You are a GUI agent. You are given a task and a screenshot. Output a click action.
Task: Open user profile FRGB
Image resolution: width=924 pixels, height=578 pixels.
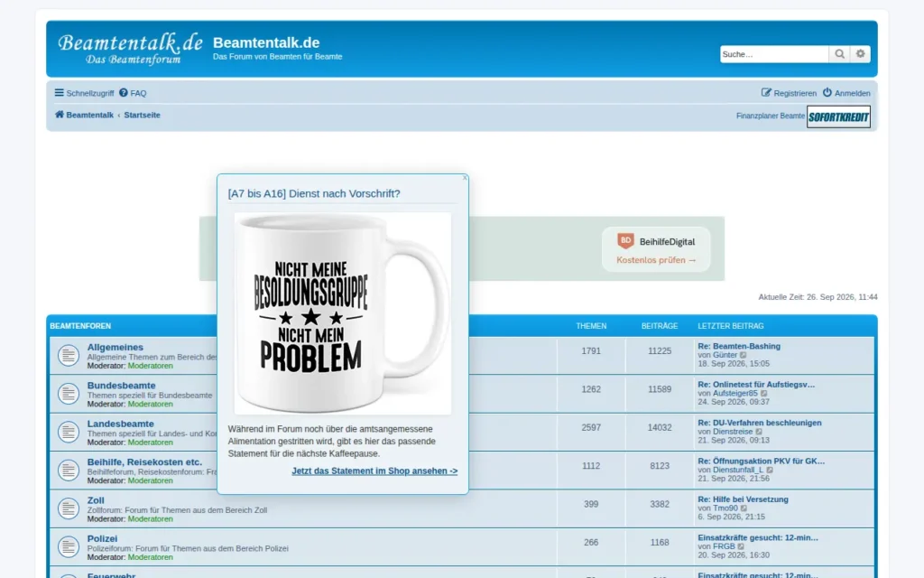tap(724, 546)
